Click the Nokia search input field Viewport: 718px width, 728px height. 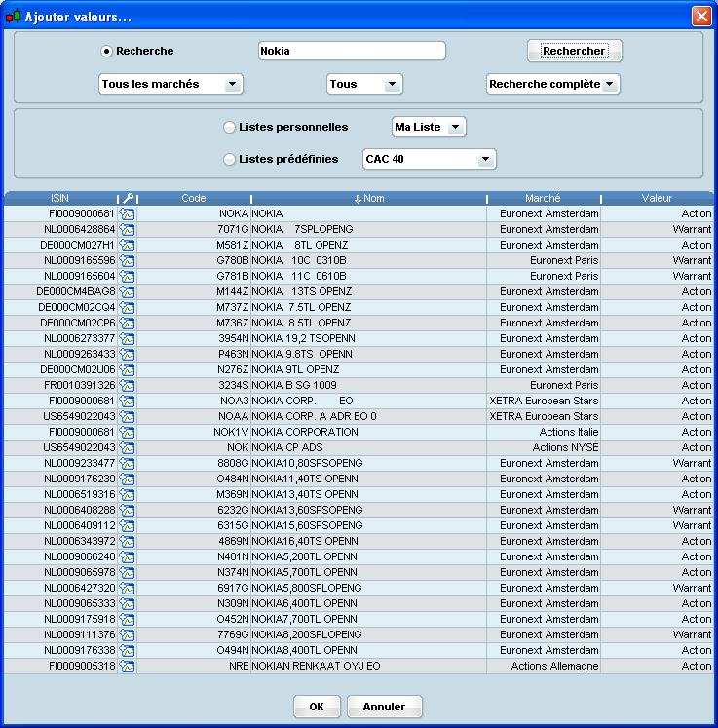[x=352, y=51]
